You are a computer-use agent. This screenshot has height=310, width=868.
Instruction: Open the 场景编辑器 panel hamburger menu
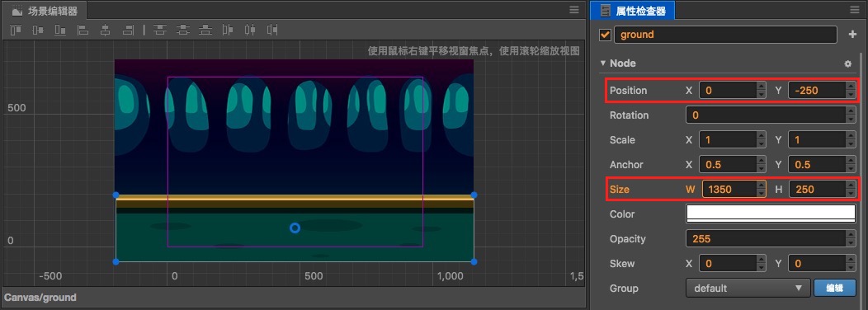pyautogui.click(x=574, y=9)
